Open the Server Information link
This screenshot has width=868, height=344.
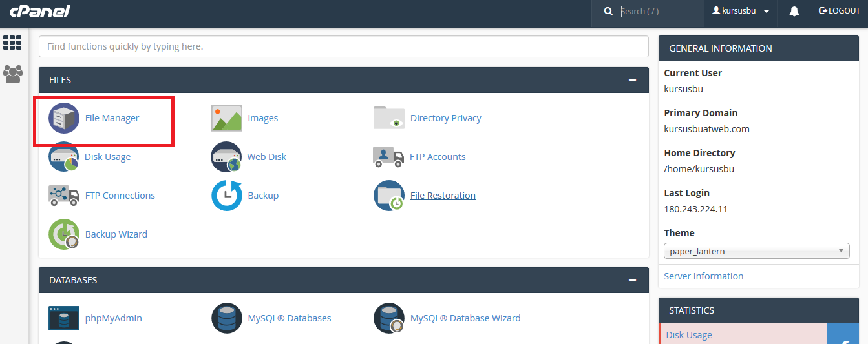tap(703, 276)
